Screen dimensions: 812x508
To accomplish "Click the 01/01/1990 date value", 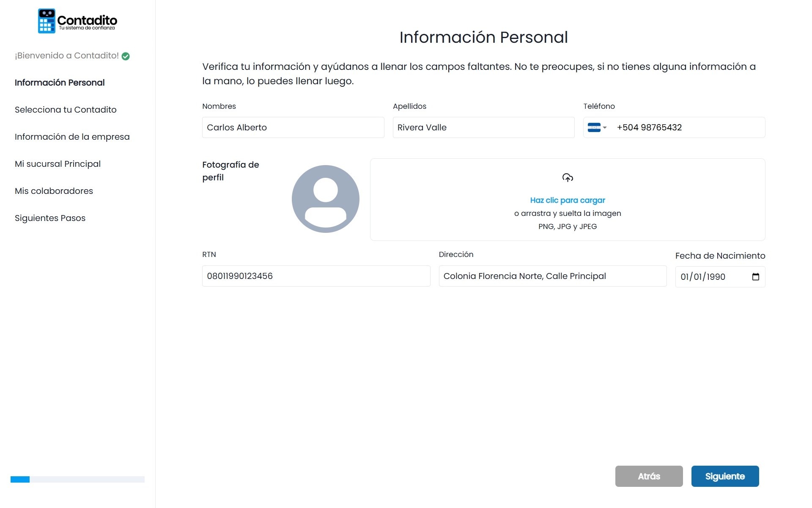I will point(703,277).
